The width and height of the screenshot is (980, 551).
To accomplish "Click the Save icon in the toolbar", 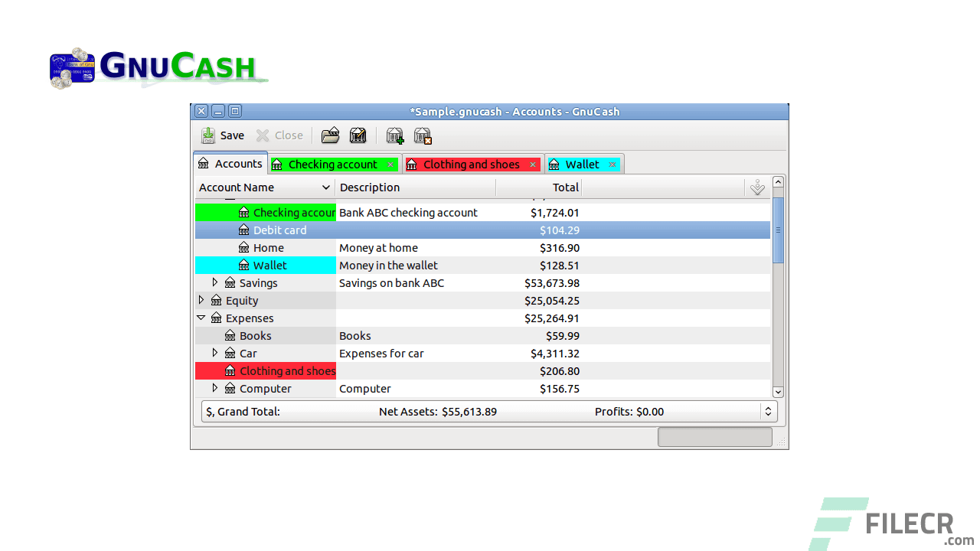I will pyautogui.click(x=207, y=135).
